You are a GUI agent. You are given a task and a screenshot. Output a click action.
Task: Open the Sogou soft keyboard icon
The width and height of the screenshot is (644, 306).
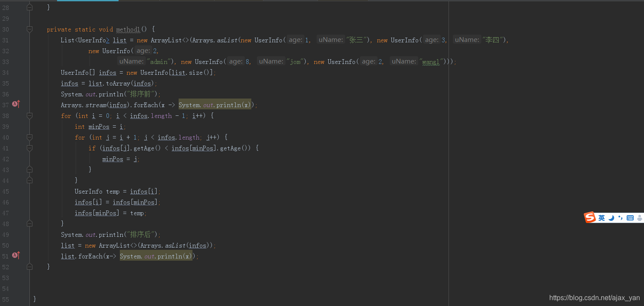[x=630, y=218]
